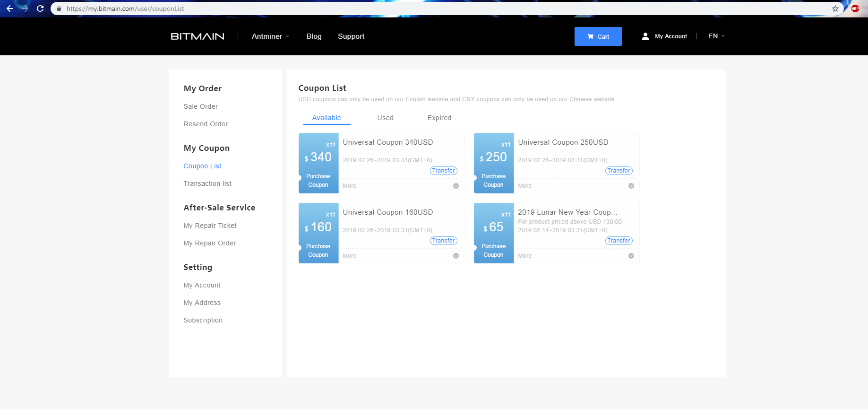868x409 pixels.
Task: Select Coupon List in the sidebar
Action: click(x=202, y=166)
